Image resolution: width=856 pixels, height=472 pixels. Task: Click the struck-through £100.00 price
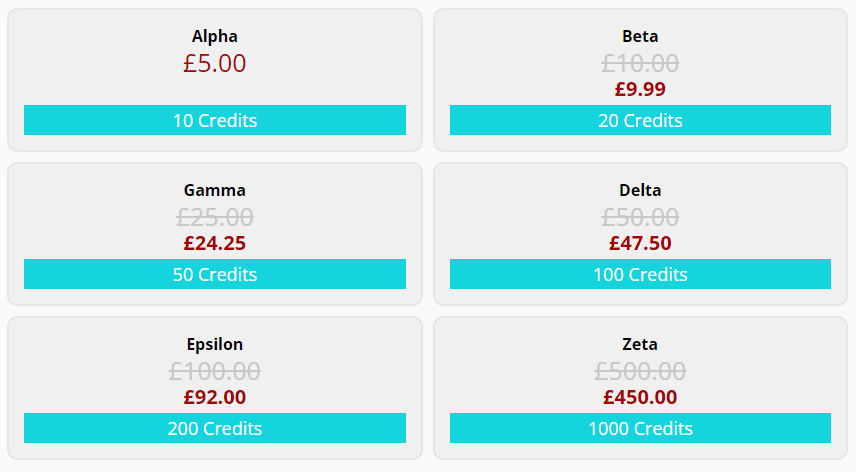[x=215, y=372]
